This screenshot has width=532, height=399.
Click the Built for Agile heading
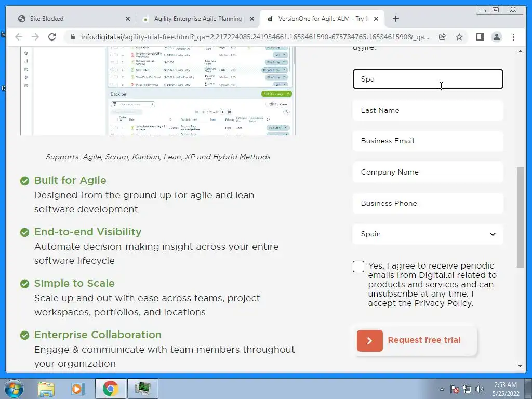[x=70, y=180]
